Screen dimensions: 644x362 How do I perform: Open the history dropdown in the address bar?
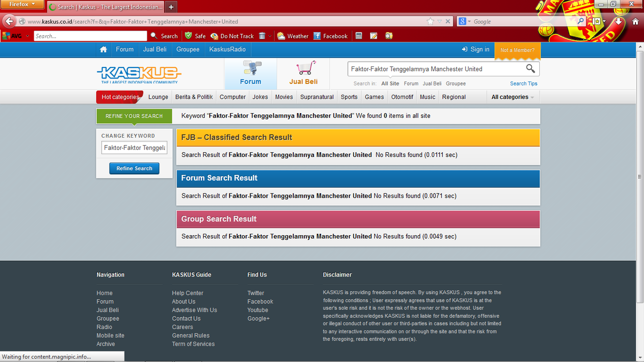(x=439, y=21)
